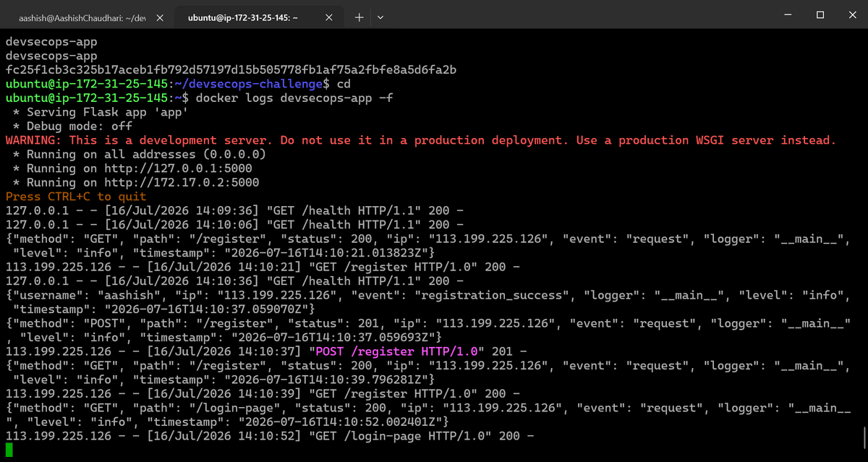The image size is (868, 462).
Task: Click 'Serving Flask app' line
Action: pyautogui.click(x=101, y=112)
